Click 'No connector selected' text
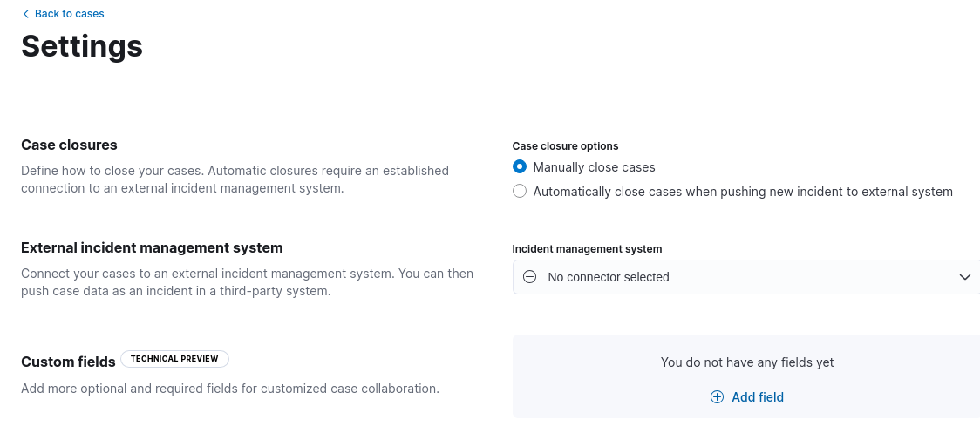Screen dimensions: 980x426 point(608,277)
